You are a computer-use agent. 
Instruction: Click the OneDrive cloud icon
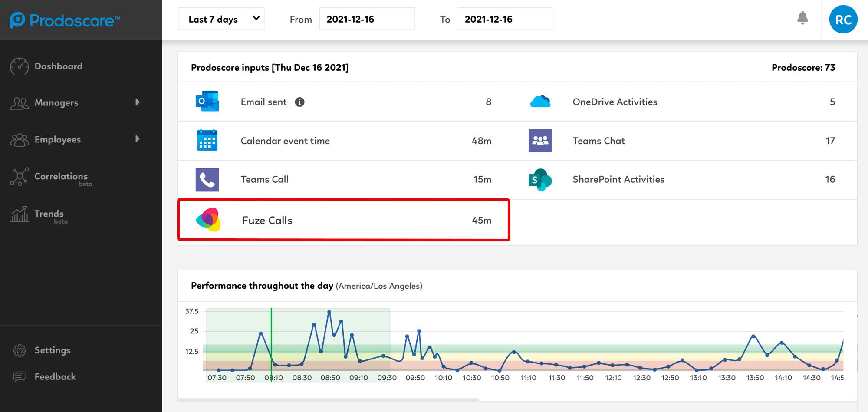tap(540, 102)
